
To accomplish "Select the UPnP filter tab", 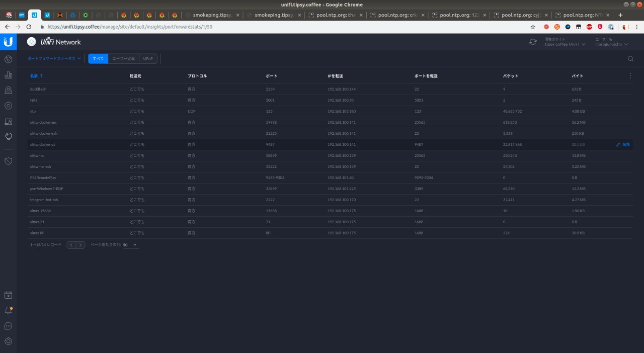I will pos(148,59).
